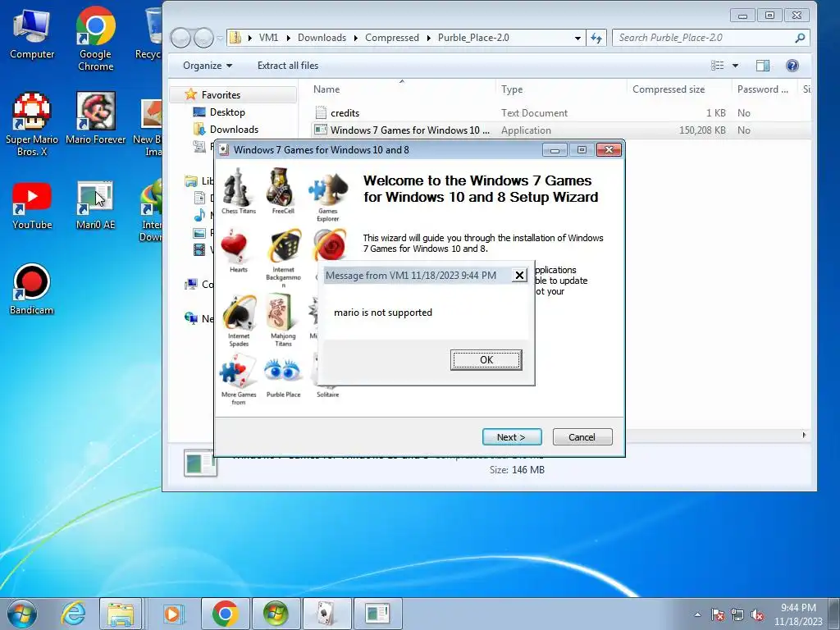The image size is (840, 630).
Task: Open Windows Explorer folder in taskbar
Action: click(x=121, y=614)
